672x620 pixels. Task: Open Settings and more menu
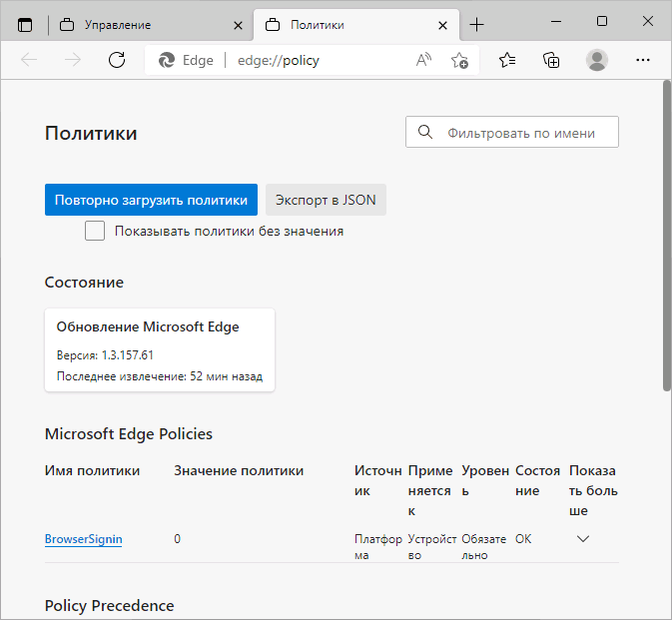(x=643, y=60)
